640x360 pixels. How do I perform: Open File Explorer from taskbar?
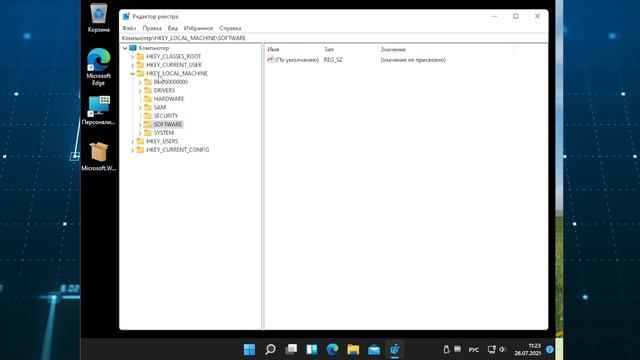(353, 349)
